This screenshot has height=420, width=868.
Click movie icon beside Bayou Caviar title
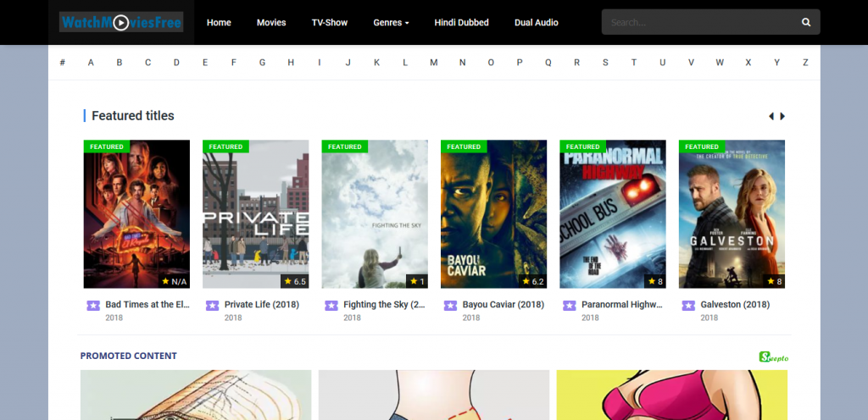click(x=450, y=306)
